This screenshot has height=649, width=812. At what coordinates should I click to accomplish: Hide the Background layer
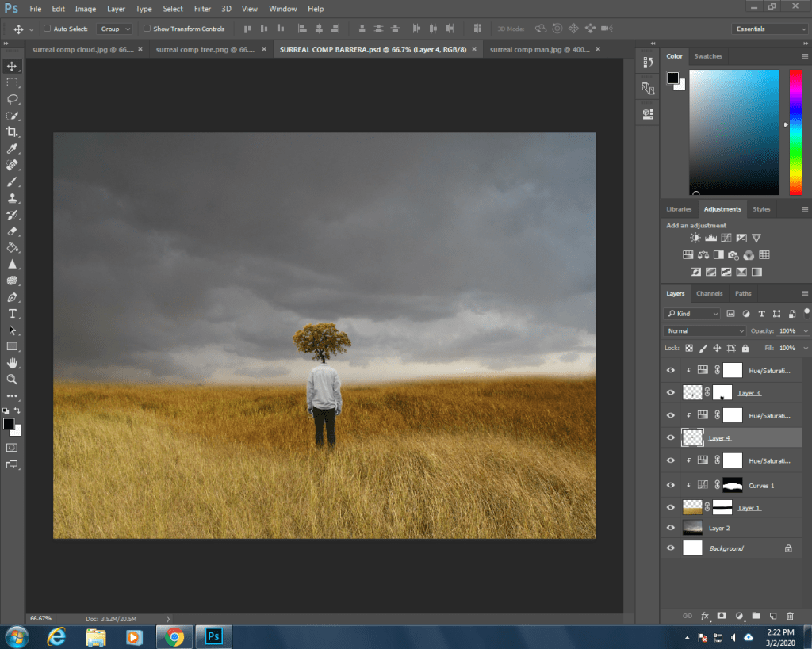click(671, 548)
